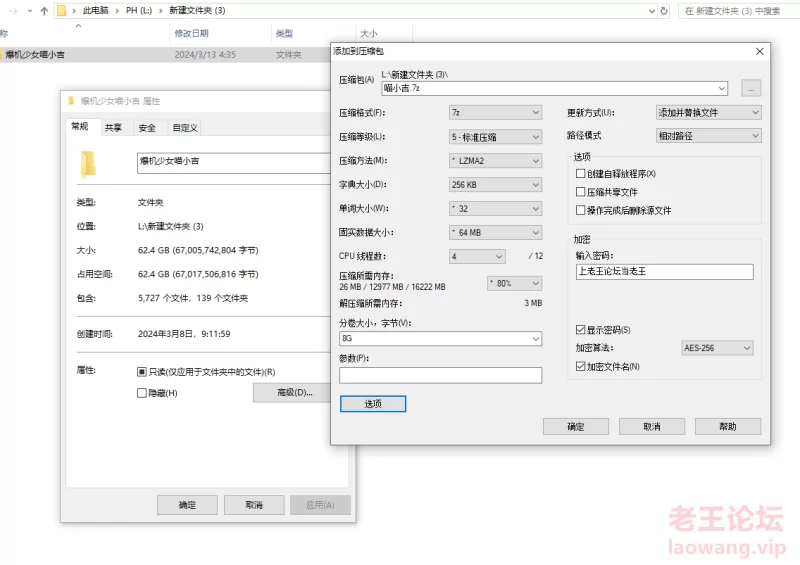Uncheck the 显示密码 checkbox
Screen dimensions: 800x565
(581, 329)
